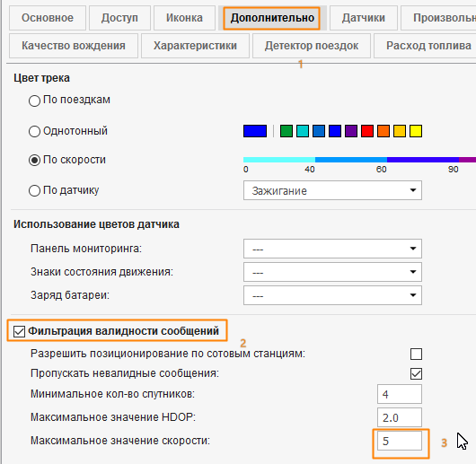The image size is (476, 464).
Task: Expand the Заряд батареи dropdown
Action: [x=332, y=295]
